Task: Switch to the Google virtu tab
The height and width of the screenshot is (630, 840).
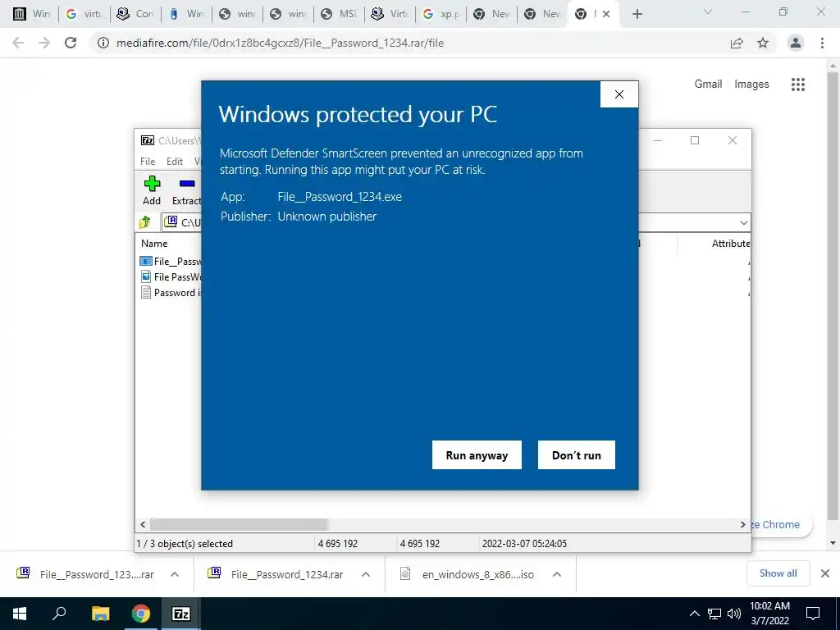Action: tap(84, 14)
